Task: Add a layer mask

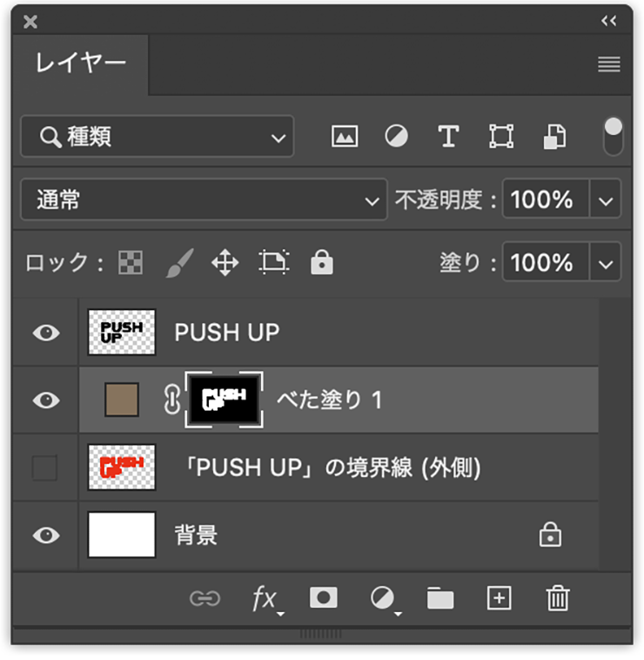Action: pyautogui.click(x=323, y=597)
